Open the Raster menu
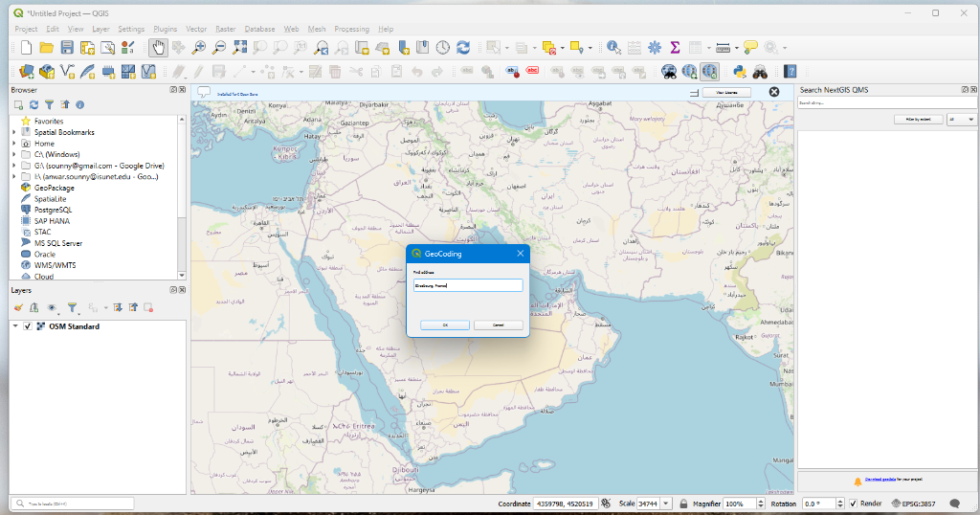980x515 pixels. (226, 29)
